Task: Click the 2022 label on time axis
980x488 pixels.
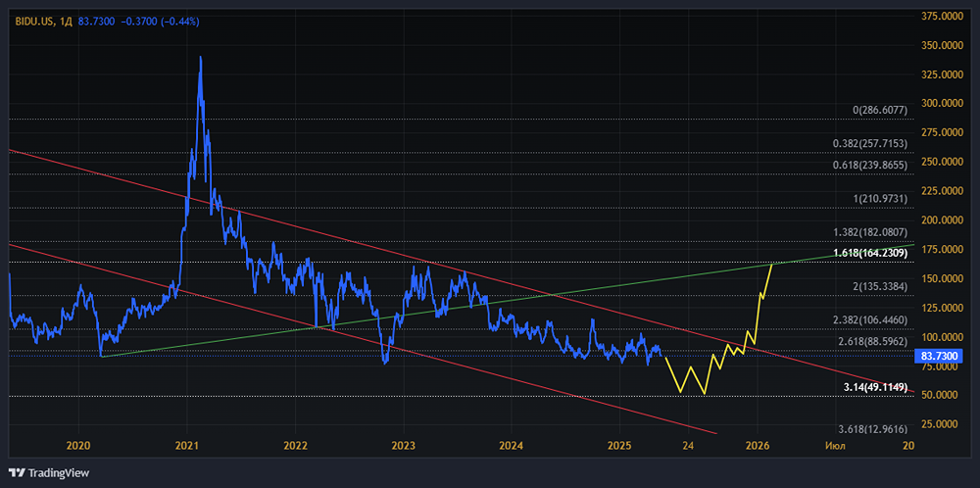Action: [x=295, y=446]
